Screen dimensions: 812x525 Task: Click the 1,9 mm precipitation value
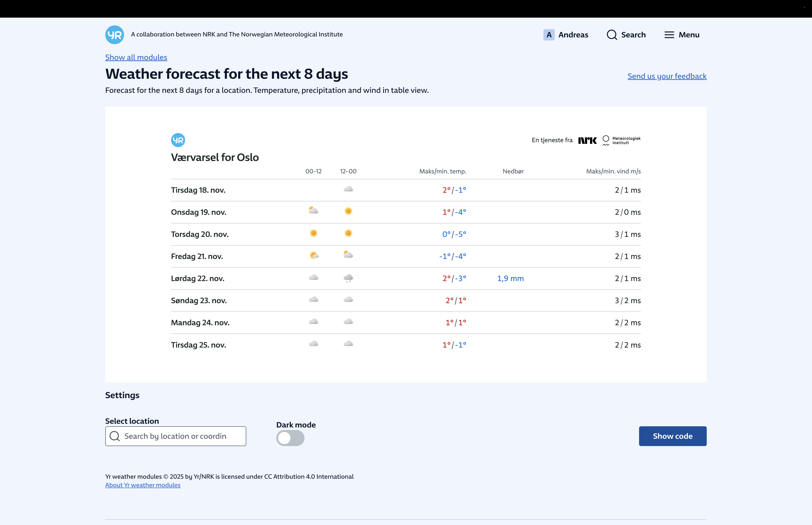[510, 278]
